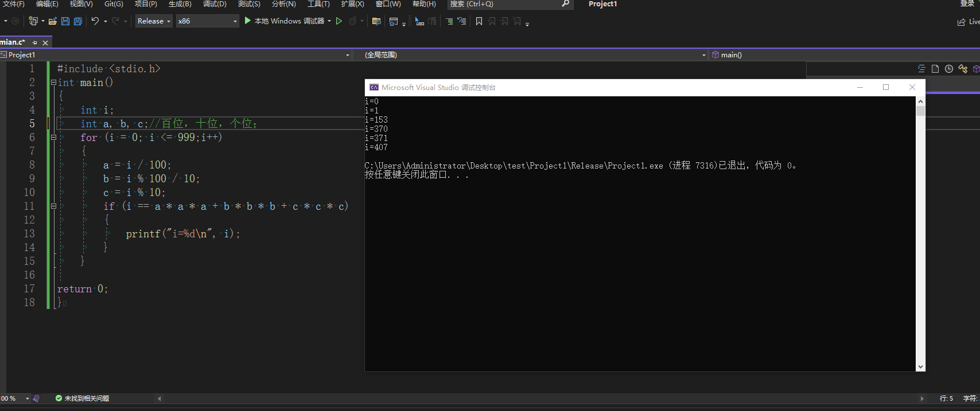The height and width of the screenshot is (411, 980).
Task: Click the right panel clock history icon
Action: (x=949, y=69)
